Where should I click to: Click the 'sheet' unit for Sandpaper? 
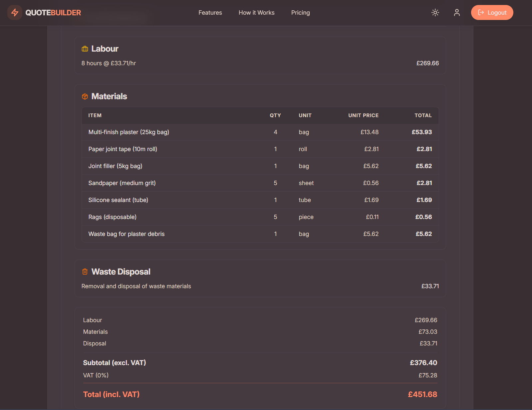click(306, 183)
